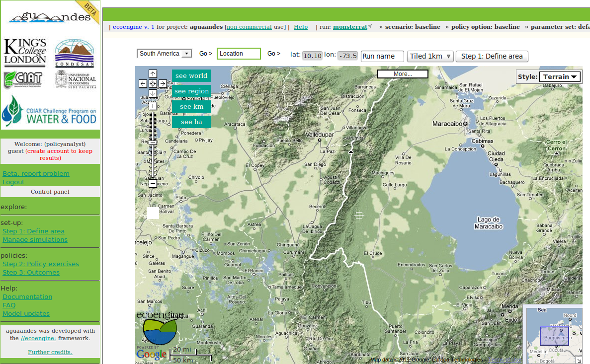Click the center map reset icon
The height and width of the screenshot is (364, 590).
click(x=153, y=83)
